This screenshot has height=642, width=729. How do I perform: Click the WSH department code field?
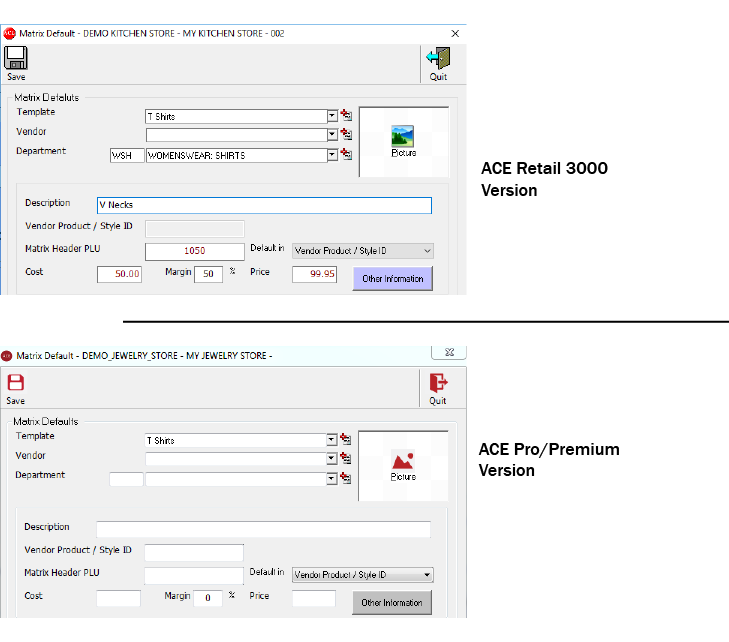(126, 155)
